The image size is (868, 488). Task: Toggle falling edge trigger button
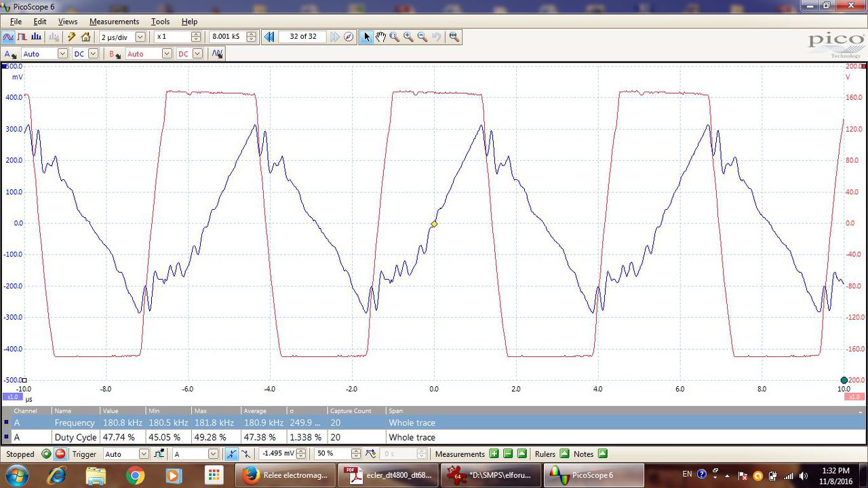click(x=245, y=454)
